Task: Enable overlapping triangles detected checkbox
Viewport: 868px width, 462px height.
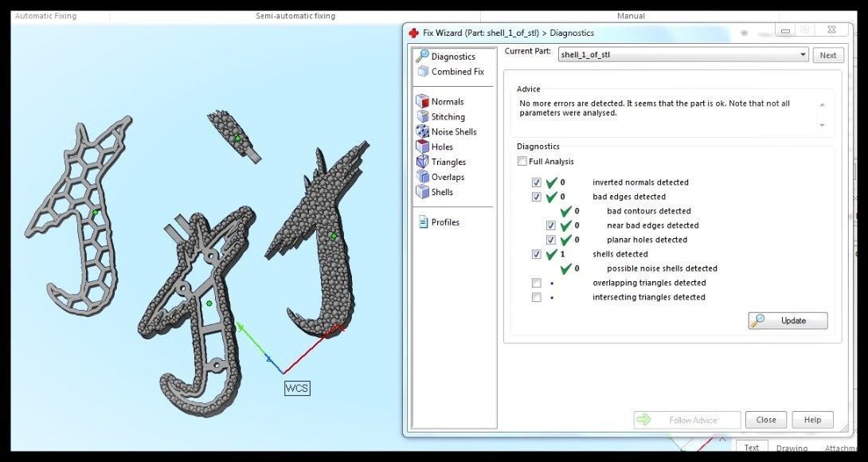Action: pyautogui.click(x=536, y=283)
